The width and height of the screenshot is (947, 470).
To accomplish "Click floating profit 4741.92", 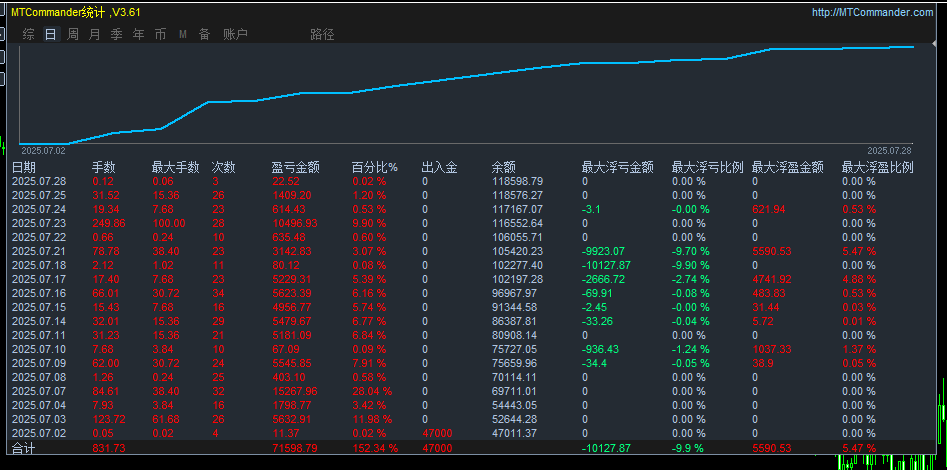I will click(771, 279).
